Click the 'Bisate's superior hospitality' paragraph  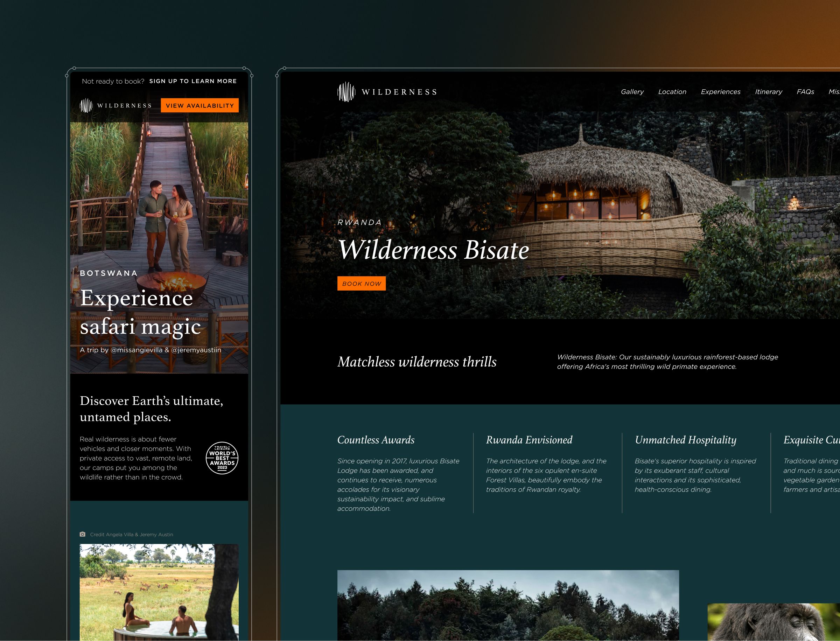(695, 475)
